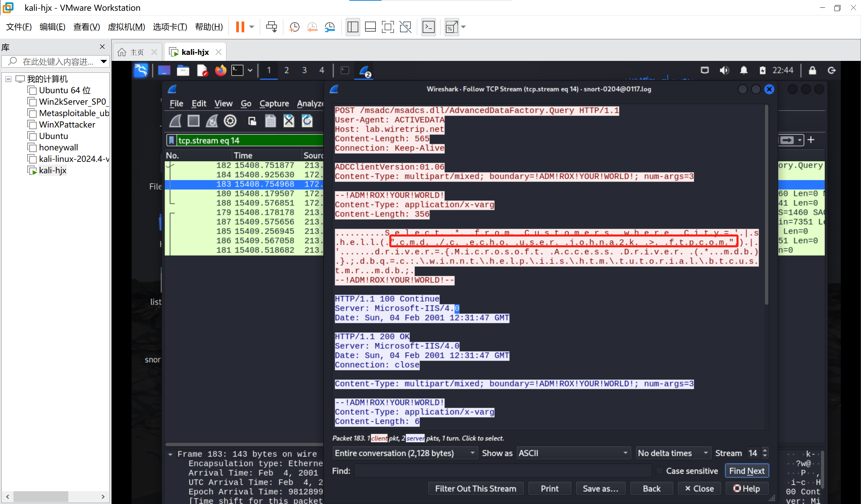Click the Print button
Screen dimensions: 861x504
click(549, 488)
